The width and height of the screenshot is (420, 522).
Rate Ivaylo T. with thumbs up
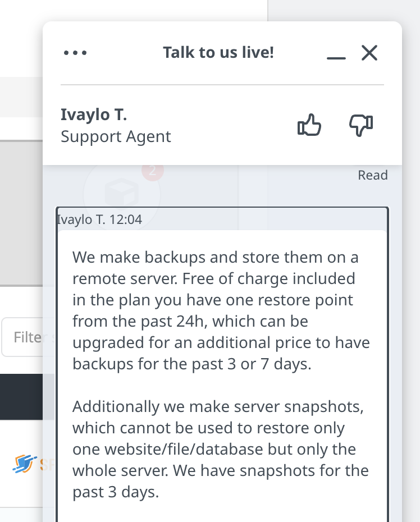309,125
